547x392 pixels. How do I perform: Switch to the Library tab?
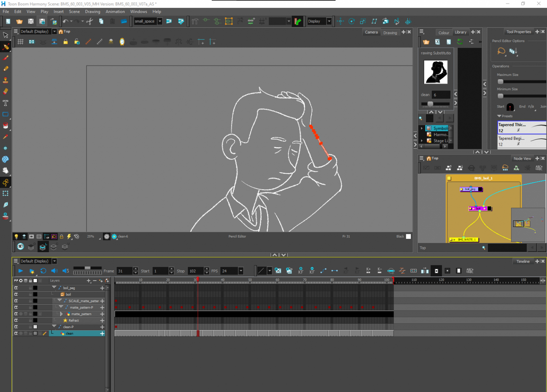pyautogui.click(x=460, y=32)
